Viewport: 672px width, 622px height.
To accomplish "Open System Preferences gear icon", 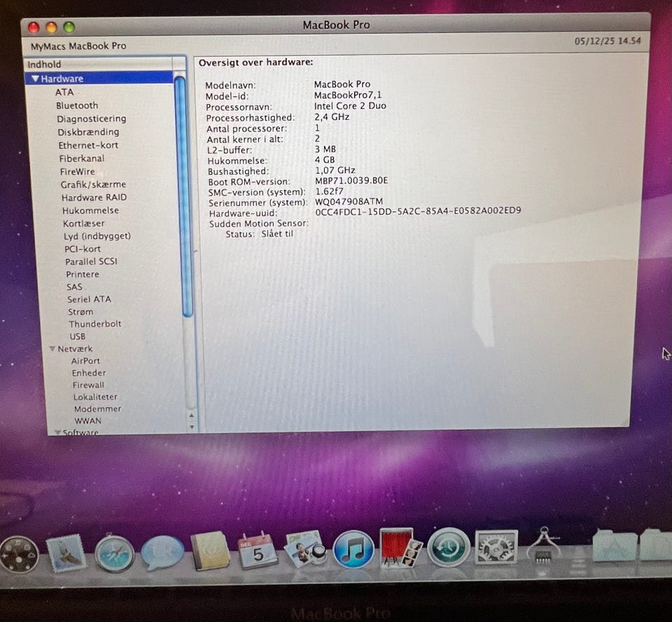I will (496, 547).
